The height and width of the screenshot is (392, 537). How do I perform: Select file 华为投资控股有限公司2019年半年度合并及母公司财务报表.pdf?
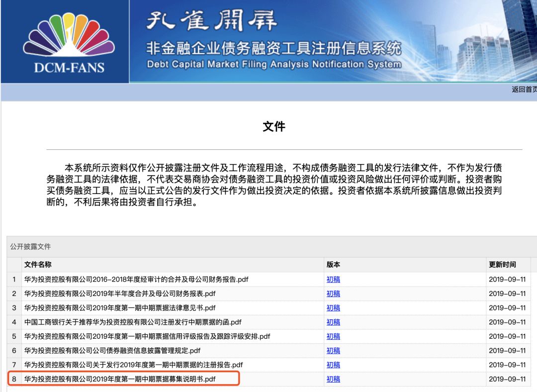click(x=120, y=294)
